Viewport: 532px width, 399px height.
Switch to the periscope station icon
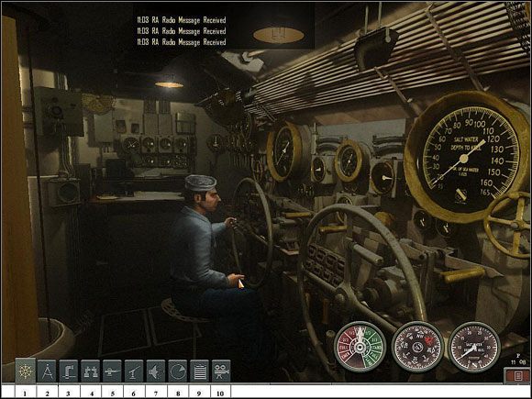pyautogui.click(x=69, y=371)
